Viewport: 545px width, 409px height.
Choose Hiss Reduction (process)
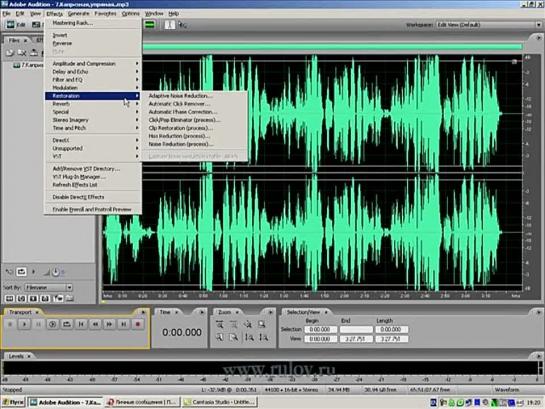click(194, 136)
